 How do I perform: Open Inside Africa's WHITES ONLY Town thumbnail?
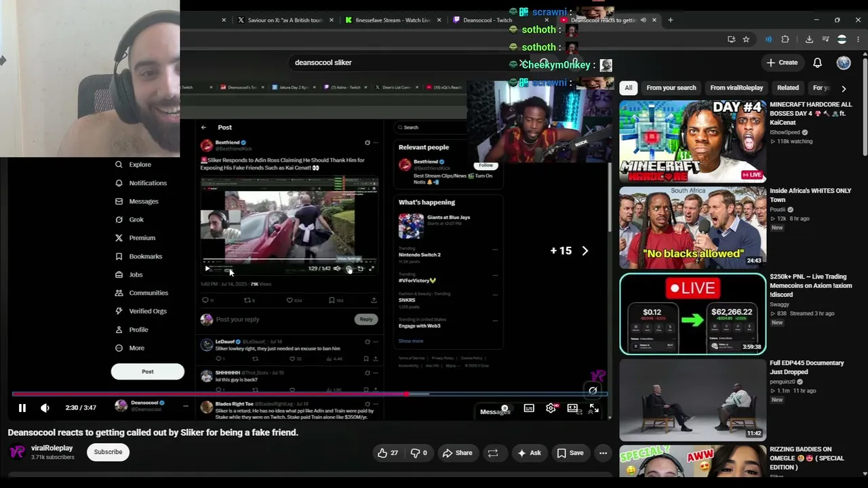coord(692,228)
